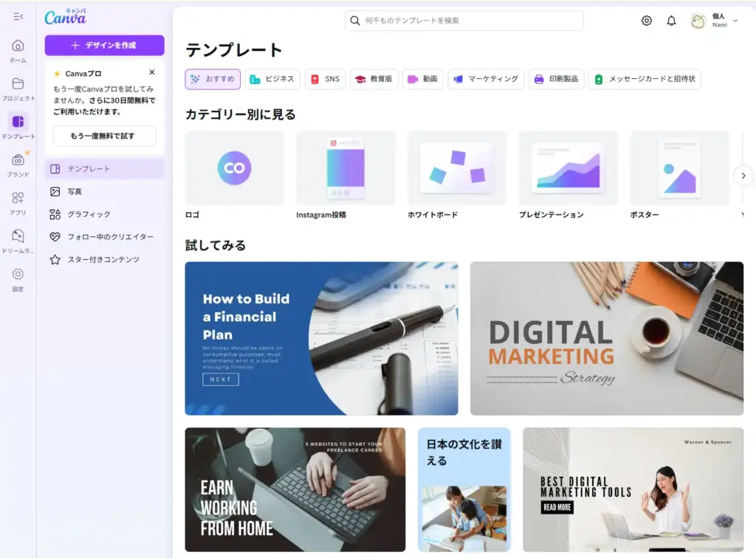This screenshot has width=756, height=558.
Task: Open the Projects (プロジェクト) folder icon
Action: [18, 84]
